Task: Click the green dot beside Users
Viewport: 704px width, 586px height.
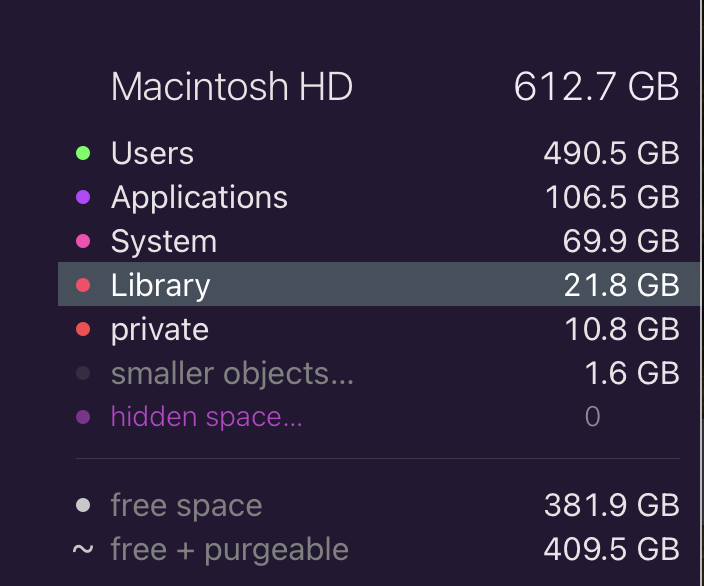Action: (x=83, y=154)
